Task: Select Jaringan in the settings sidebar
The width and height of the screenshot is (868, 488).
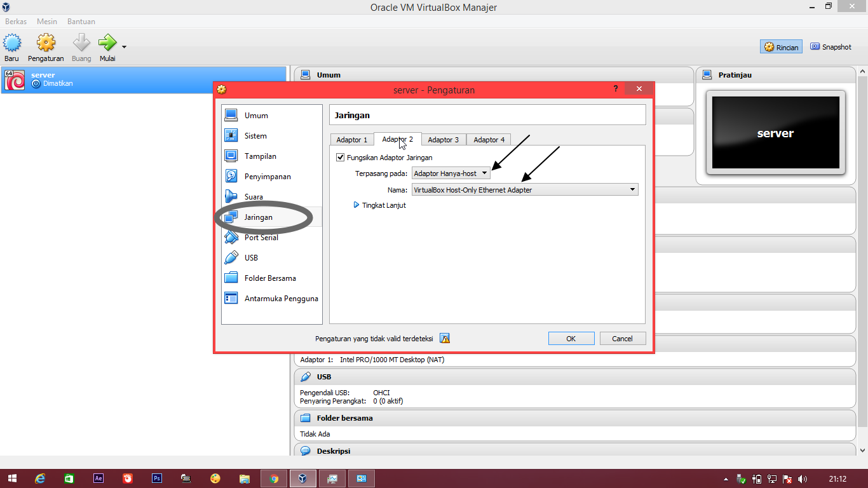Action: point(271,217)
